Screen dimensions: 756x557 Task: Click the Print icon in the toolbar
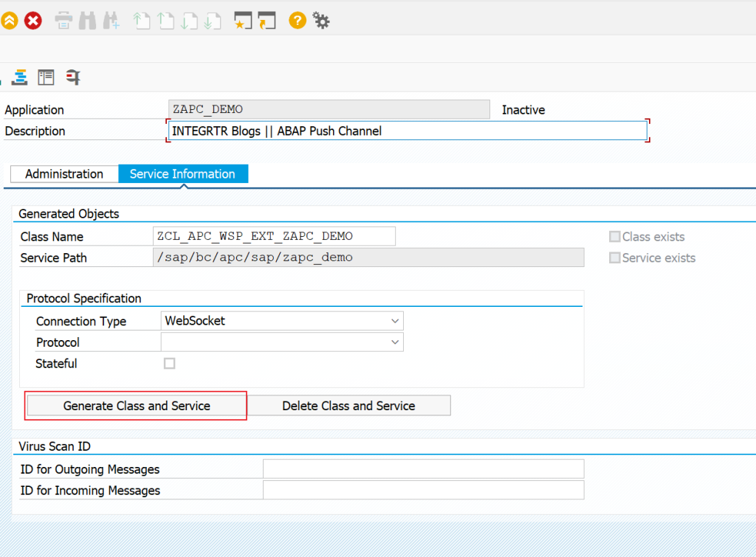click(63, 20)
